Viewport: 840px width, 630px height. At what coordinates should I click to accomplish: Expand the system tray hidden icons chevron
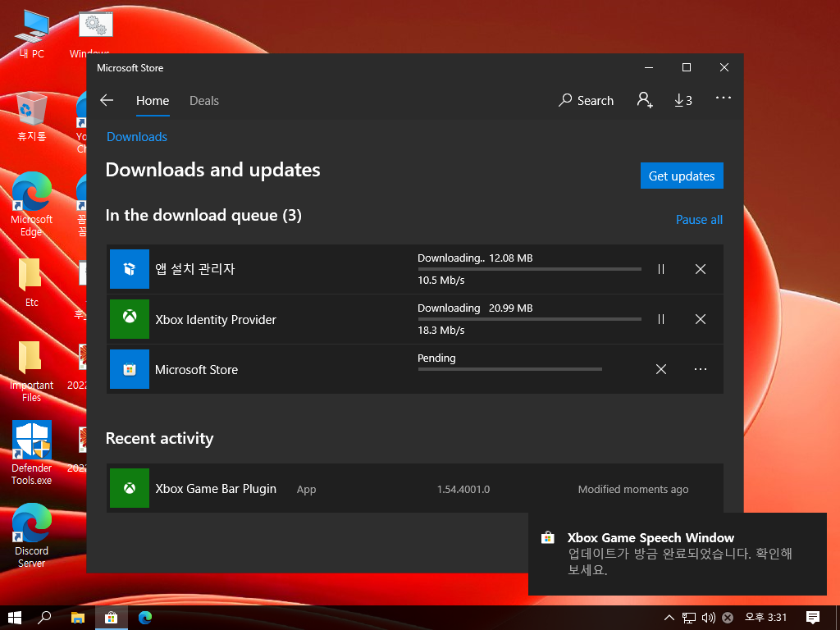669,618
